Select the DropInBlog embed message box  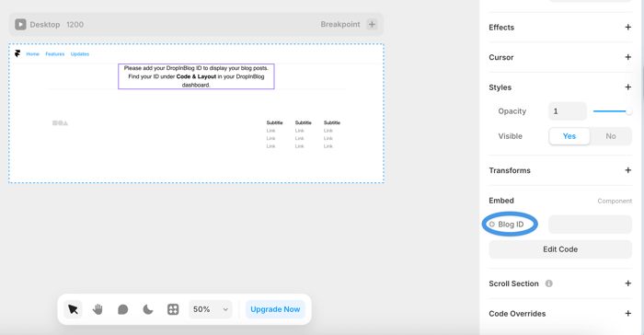[196, 76]
